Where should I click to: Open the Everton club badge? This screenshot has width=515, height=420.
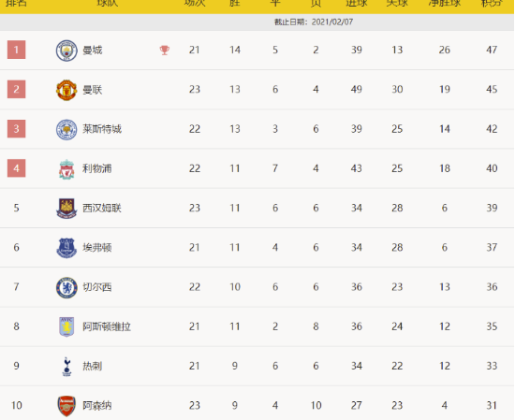point(66,248)
